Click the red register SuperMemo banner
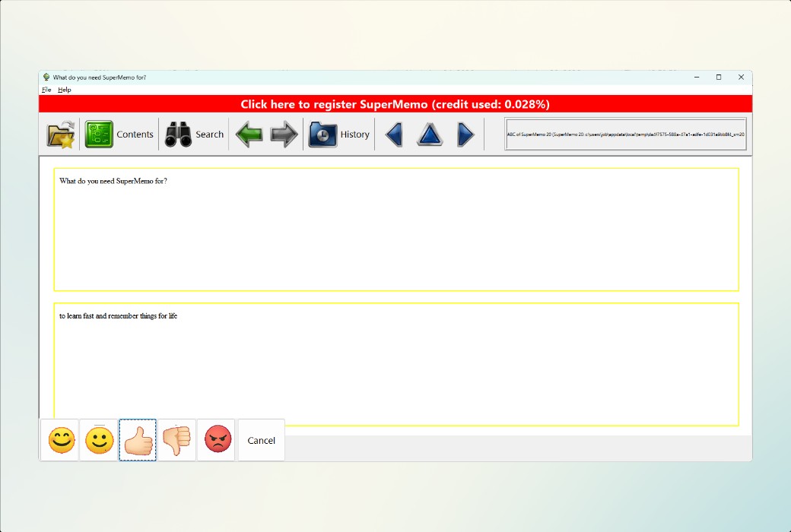This screenshot has width=791, height=532. pyautogui.click(x=395, y=104)
